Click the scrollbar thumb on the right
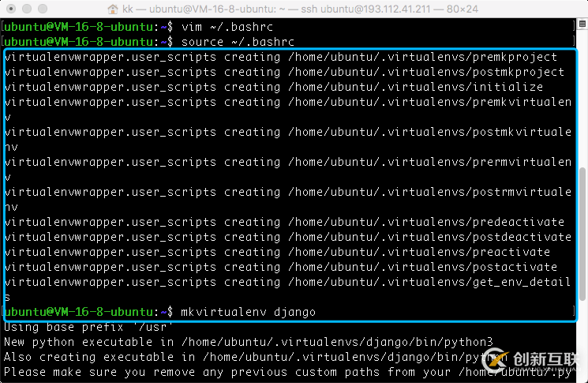This screenshot has width=588, height=383. pyautogui.click(x=582, y=234)
